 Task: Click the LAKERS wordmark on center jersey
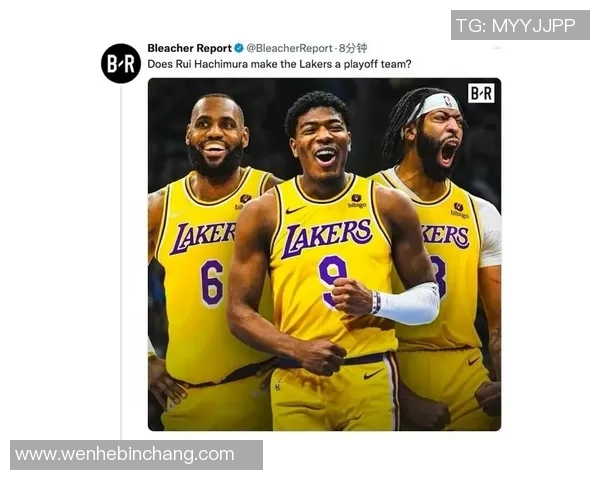coord(328,237)
